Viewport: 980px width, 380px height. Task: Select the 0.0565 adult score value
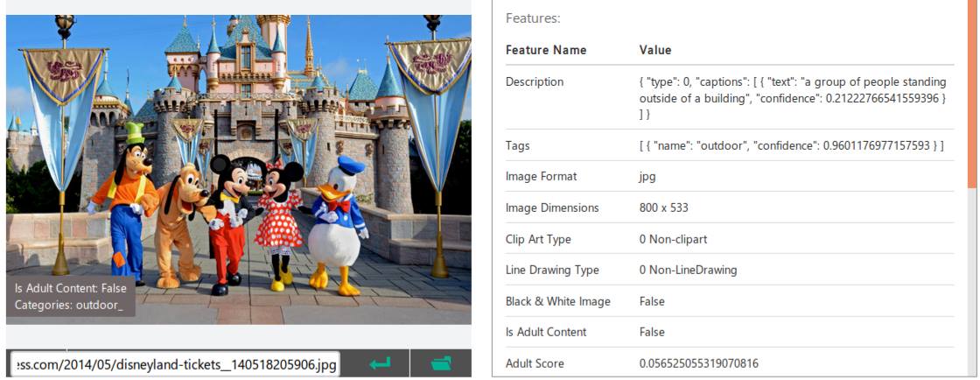coord(699,363)
